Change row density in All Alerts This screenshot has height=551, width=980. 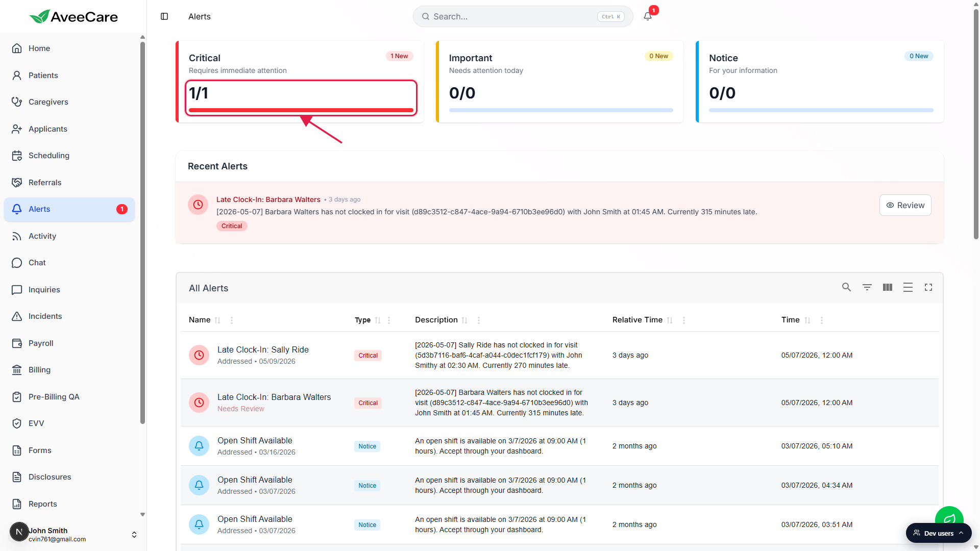[908, 287]
